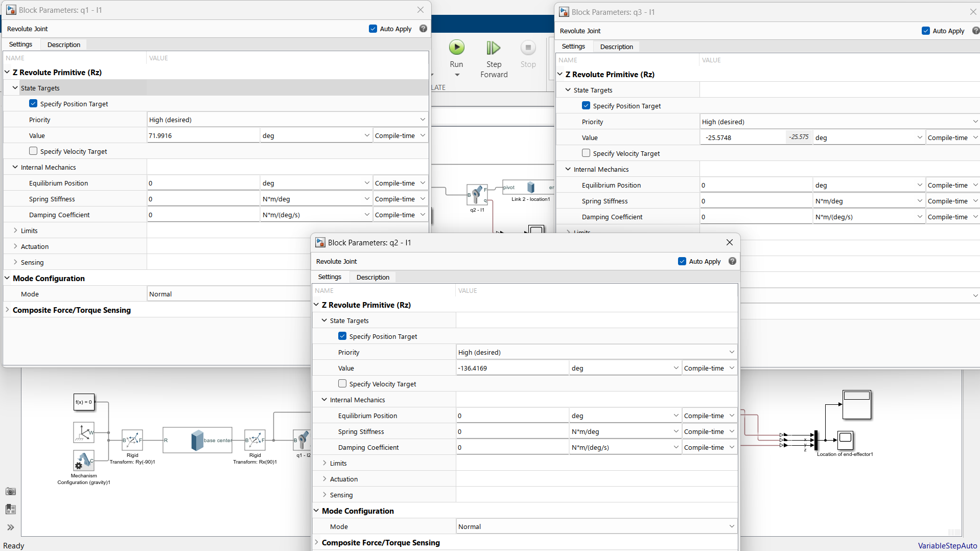The width and height of the screenshot is (980, 551).
Task: Open the Run button dropdown arrow
Action: 457,75
